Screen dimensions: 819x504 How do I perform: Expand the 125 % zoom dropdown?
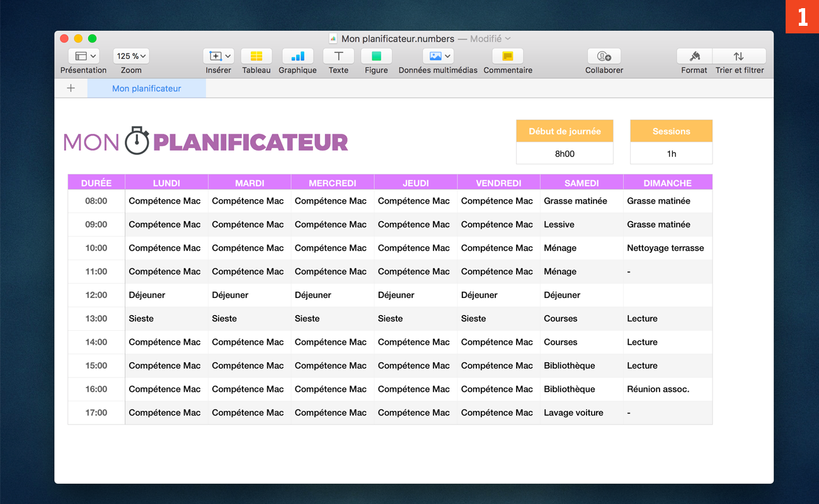click(x=131, y=56)
